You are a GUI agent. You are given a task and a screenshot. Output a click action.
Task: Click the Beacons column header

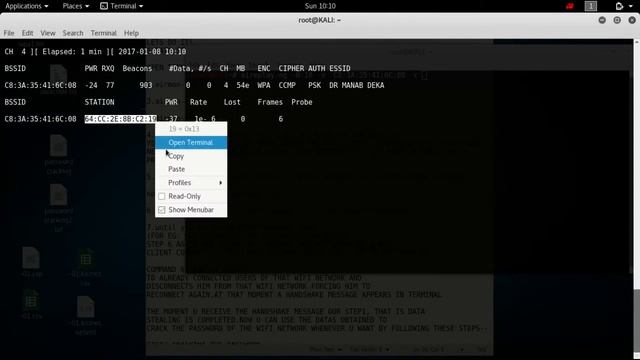[137, 69]
